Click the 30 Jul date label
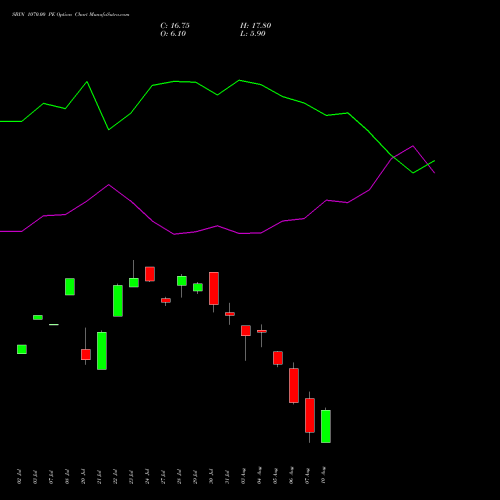This screenshot has width=500, height=500. tap(211, 477)
